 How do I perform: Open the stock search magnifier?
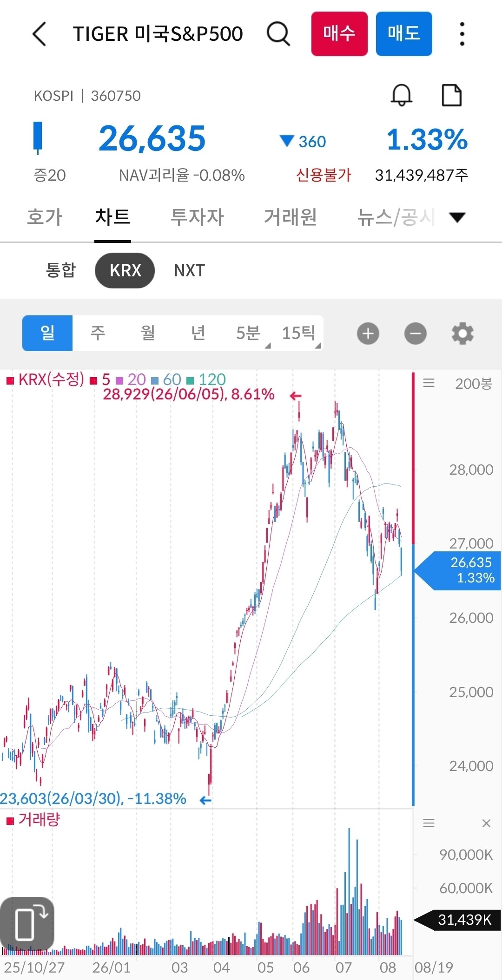tap(278, 34)
